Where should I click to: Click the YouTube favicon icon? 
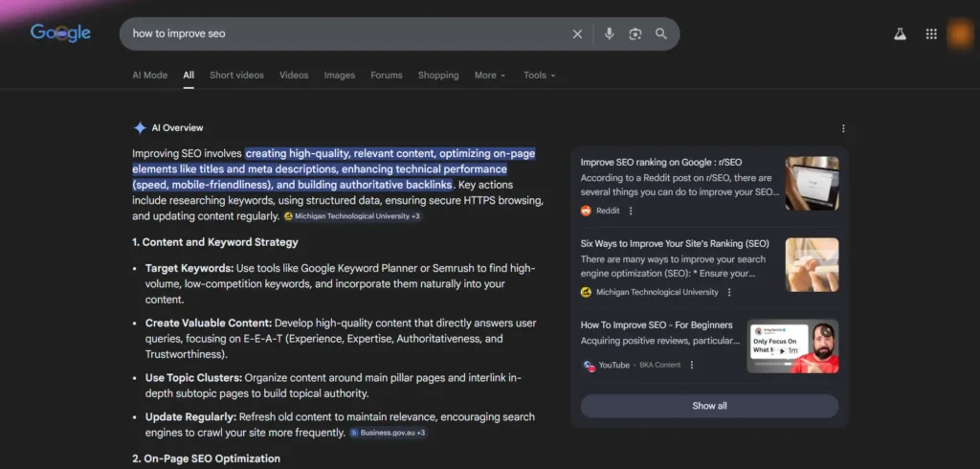coord(589,366)
